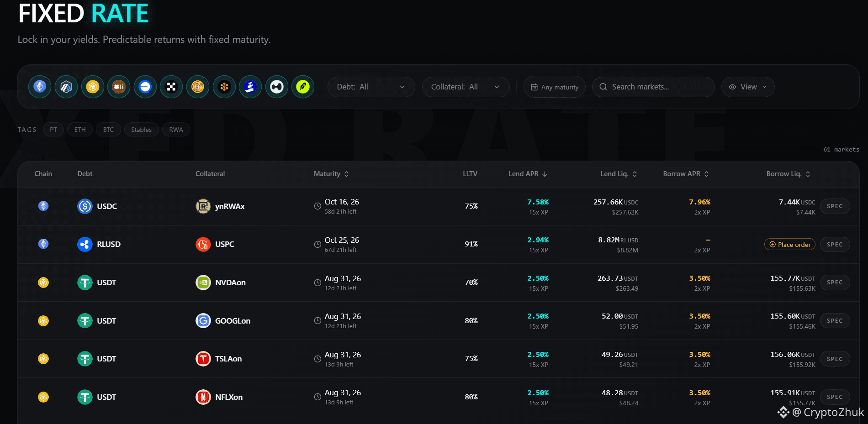Click clock icon beside Oct 25, 26
Screen dimensions: 868x424
coord(318,244)
